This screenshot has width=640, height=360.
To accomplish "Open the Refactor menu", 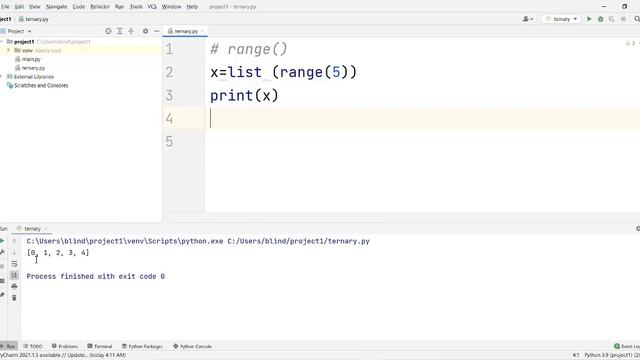I will point(100,7).
